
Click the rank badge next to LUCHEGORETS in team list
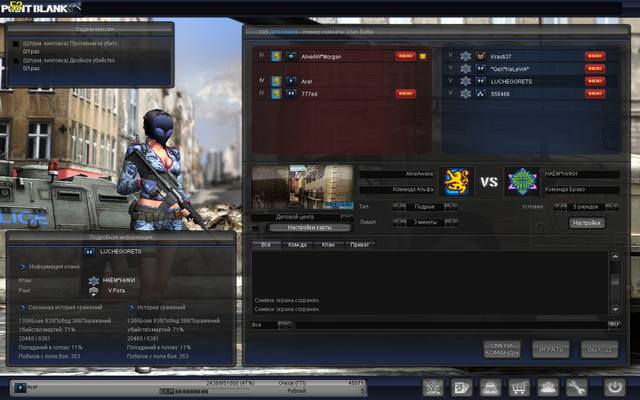pos(480,81)
